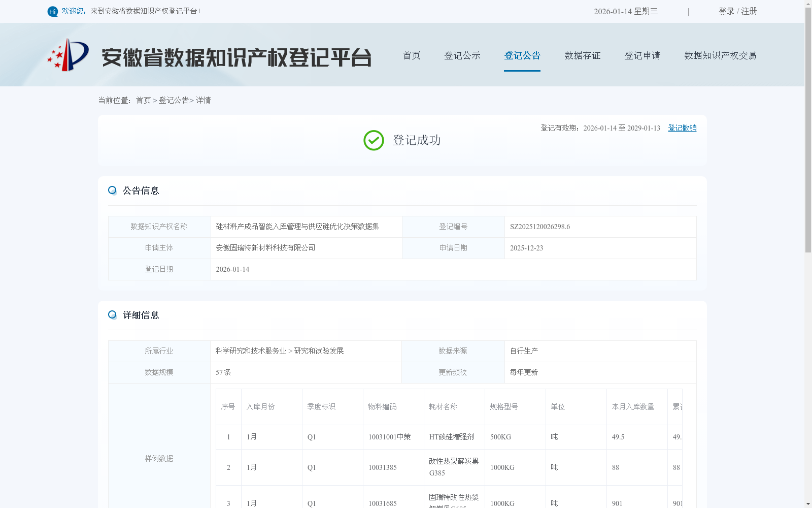This screenshot has width=812, height=508.
Task: Click the page vertical scrollbar thumb
Action: point(808,130)
